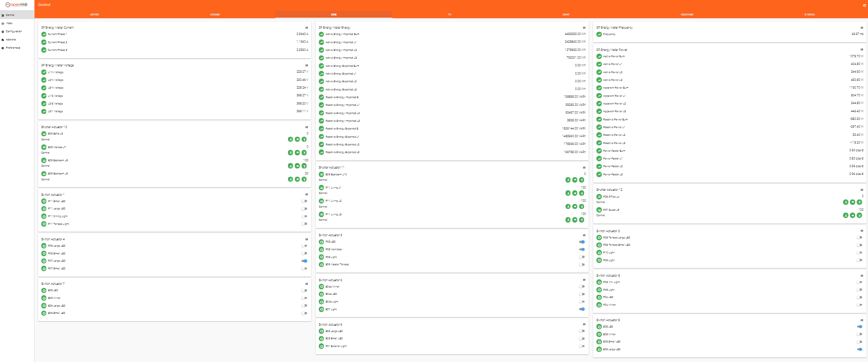Switch off the P07 Large LED toggle
Viewport: 868px width, 362px height.
[x=304, y=261]
